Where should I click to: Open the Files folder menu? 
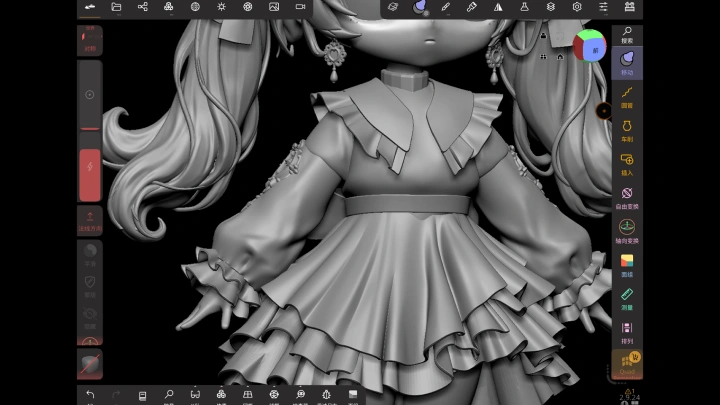116,7
